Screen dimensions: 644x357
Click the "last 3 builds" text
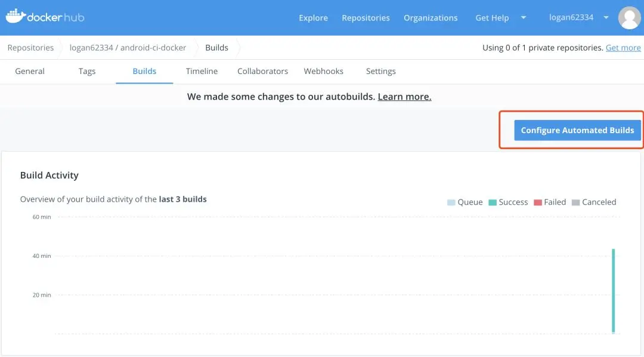pos(183,199)
